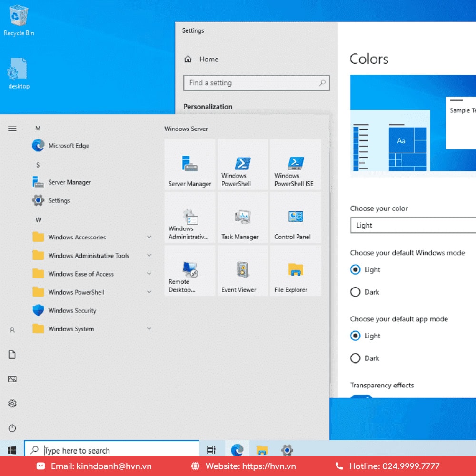Open Windows Security in the app list

coord(64,310)
